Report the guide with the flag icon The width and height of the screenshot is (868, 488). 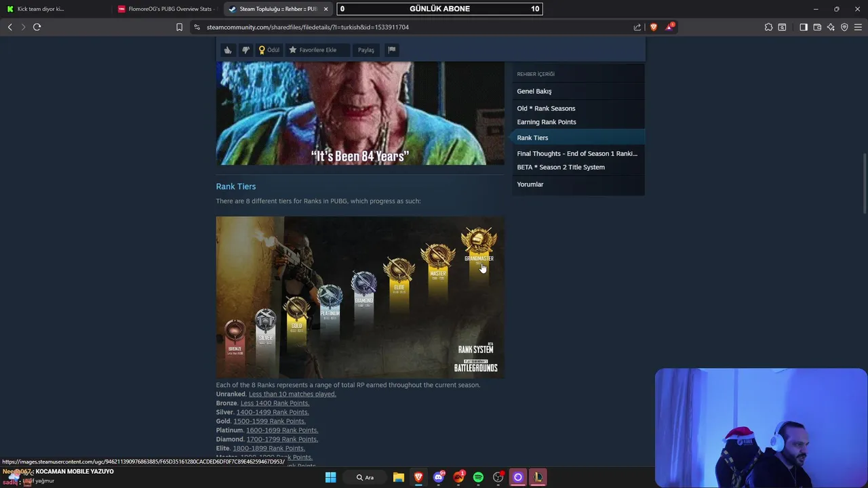coord(391,49)
